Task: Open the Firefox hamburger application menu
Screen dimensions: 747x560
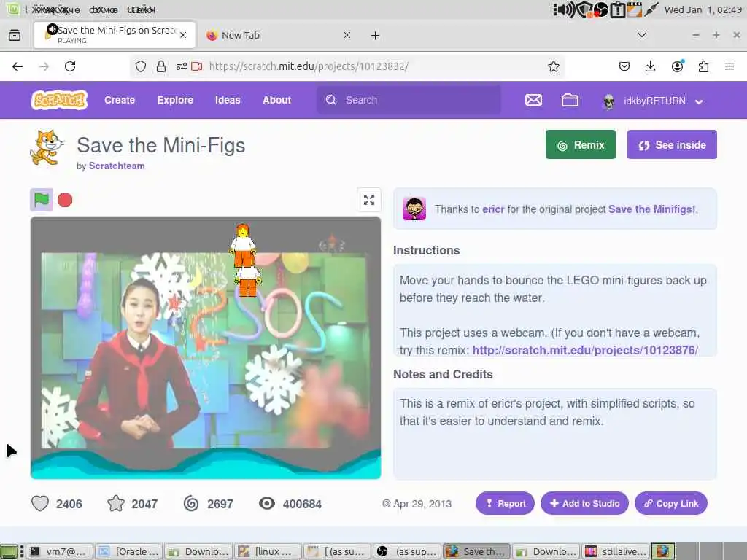Action: pos(729,66)
